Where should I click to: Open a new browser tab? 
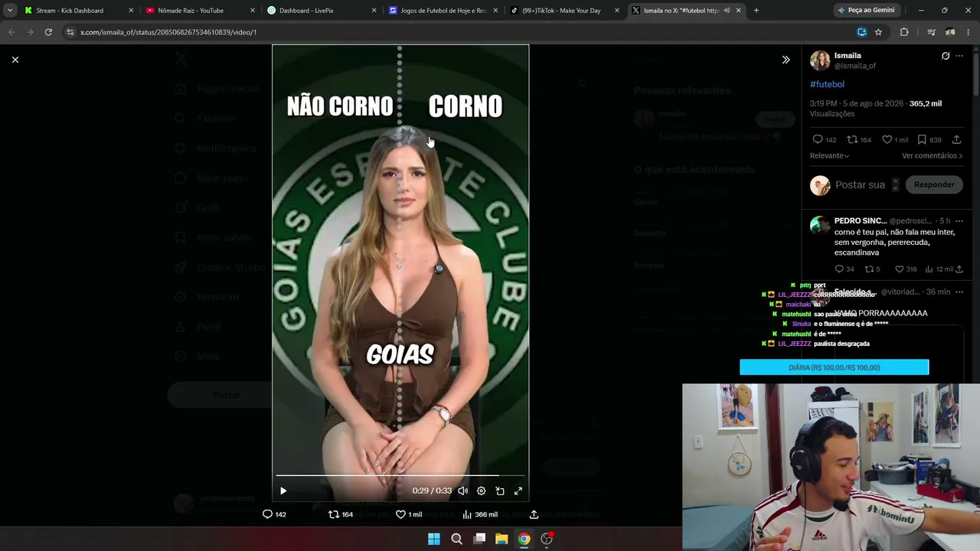[x=756, y=11]
